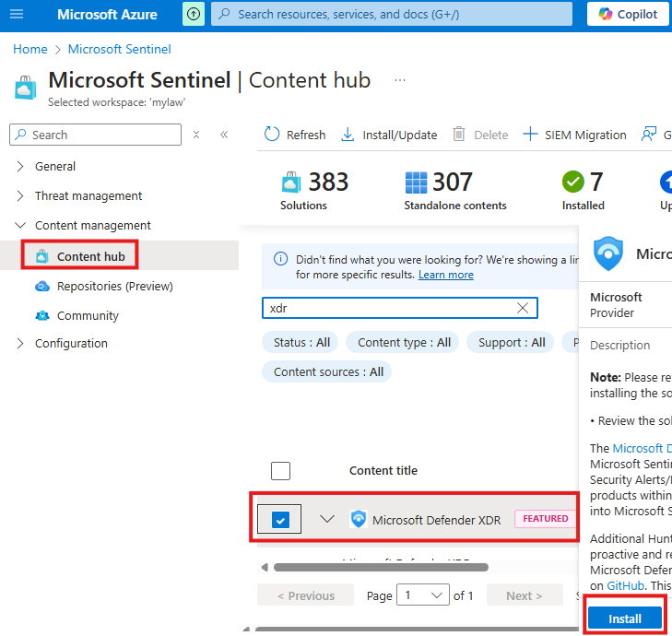Click the large shield icon in details pane
This screenshot has width=672, height=636.
tap(607, 253)
